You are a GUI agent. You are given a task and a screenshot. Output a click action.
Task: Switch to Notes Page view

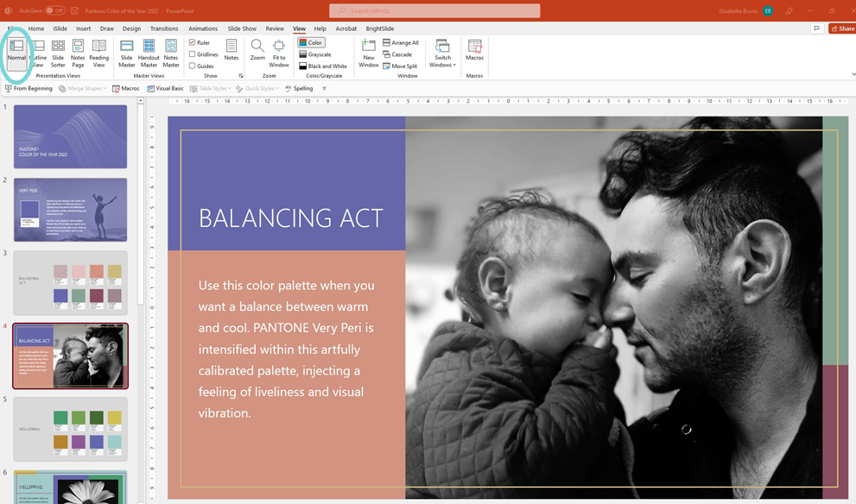point(79,52)
